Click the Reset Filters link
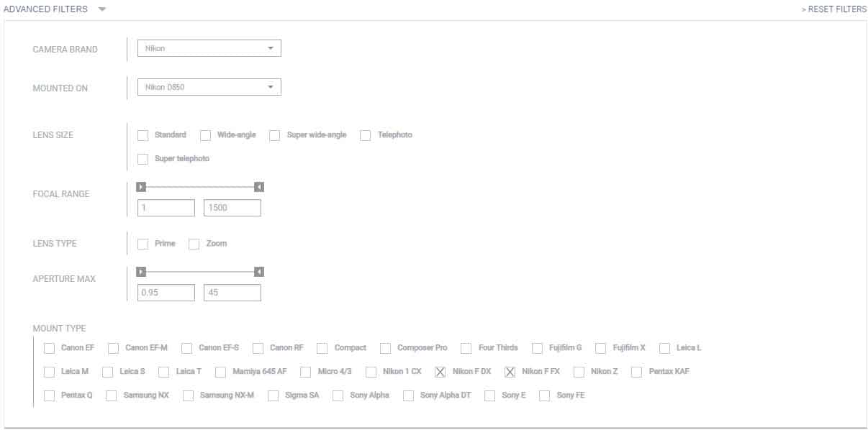Image resolution: width=868 pixels, height=430 pixels. [833, 9]
